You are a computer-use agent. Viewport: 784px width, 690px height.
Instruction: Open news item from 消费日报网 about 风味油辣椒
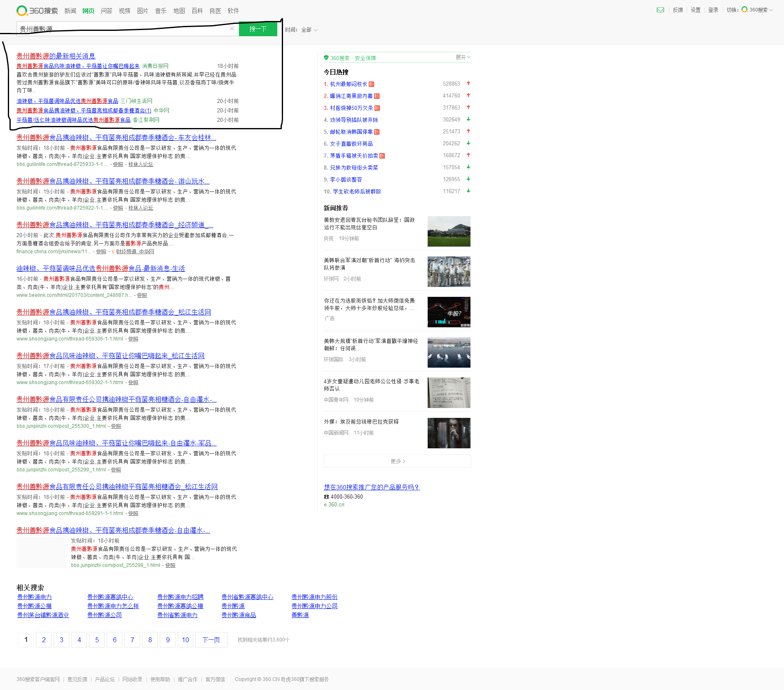pyautogui.click(x=78, y=66)
